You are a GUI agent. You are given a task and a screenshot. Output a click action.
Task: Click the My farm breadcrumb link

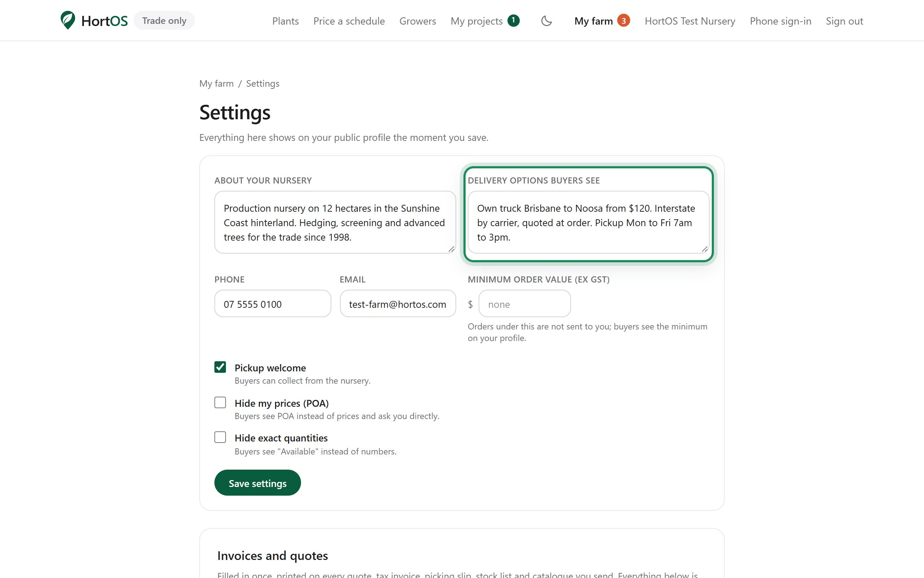tap(216, 83)
